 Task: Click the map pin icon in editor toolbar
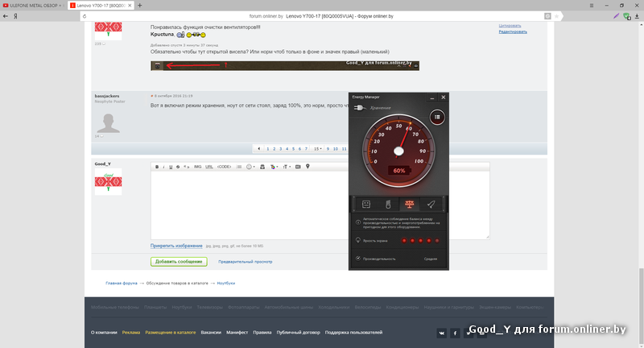(308, 167)
